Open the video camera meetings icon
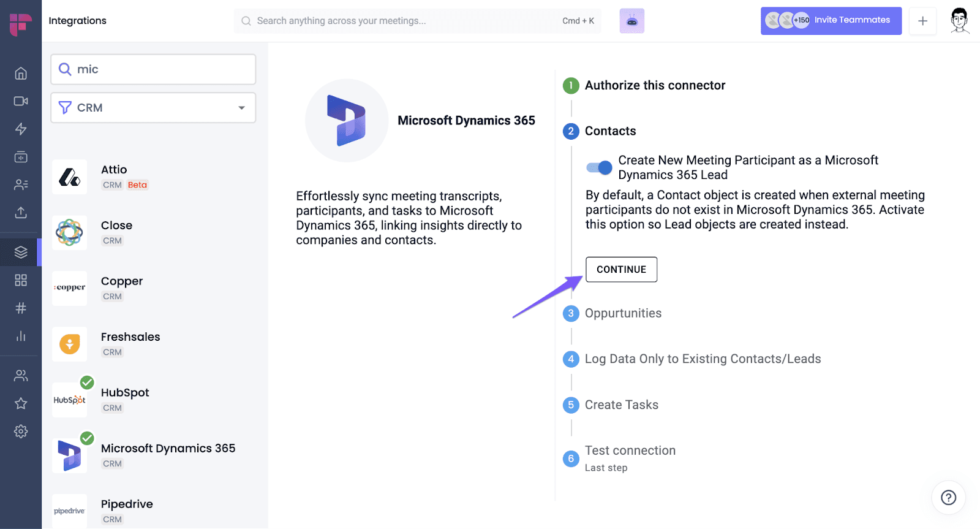The height and width of the screenshot is (529, 980). click(21, 101)
